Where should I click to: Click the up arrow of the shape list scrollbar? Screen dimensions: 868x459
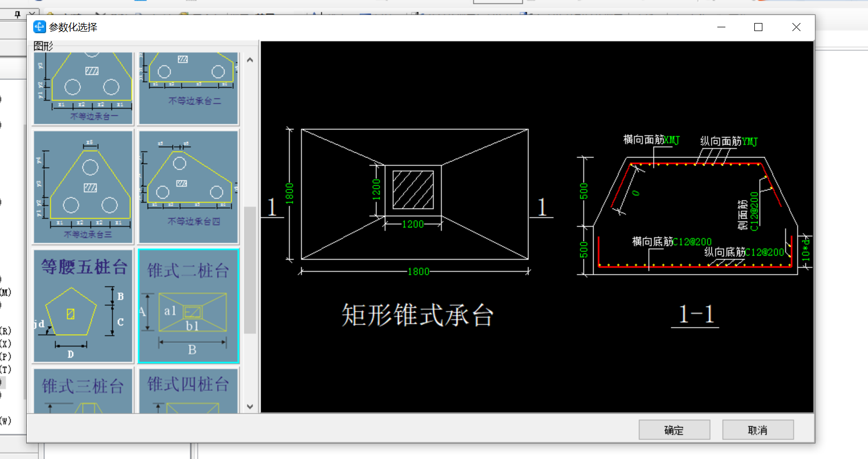[x=250, y=60]
